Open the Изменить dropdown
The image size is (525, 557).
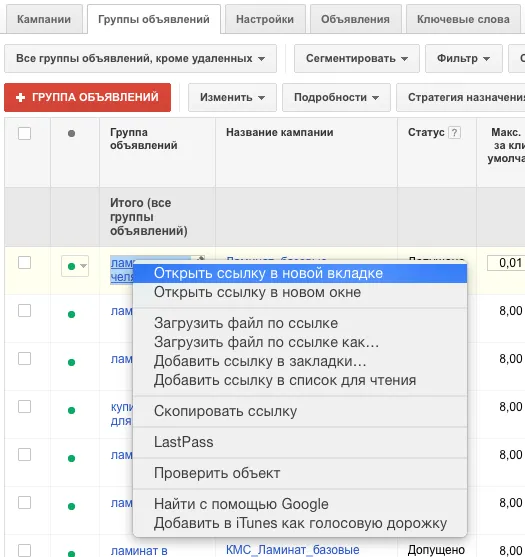coord(232,97)
